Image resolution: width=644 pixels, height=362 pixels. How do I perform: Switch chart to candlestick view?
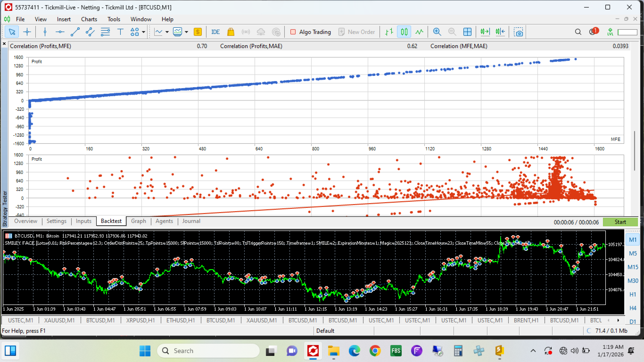404,32
